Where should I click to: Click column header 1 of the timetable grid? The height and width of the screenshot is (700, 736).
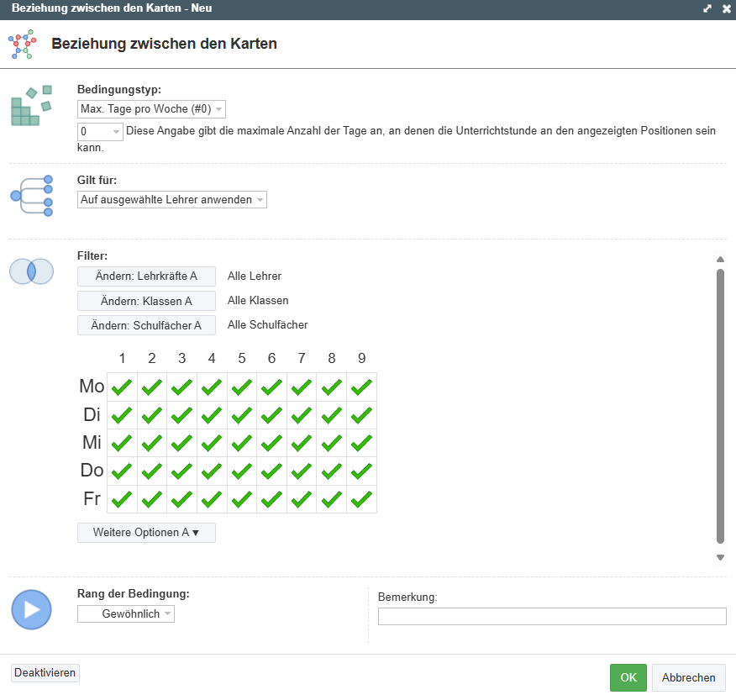[x=122, y=359]
